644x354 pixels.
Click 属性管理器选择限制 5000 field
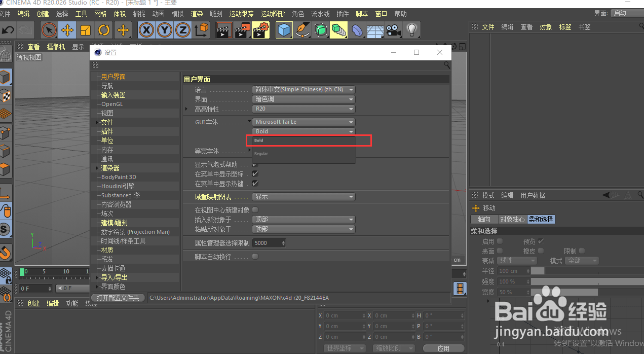point(269,243)
